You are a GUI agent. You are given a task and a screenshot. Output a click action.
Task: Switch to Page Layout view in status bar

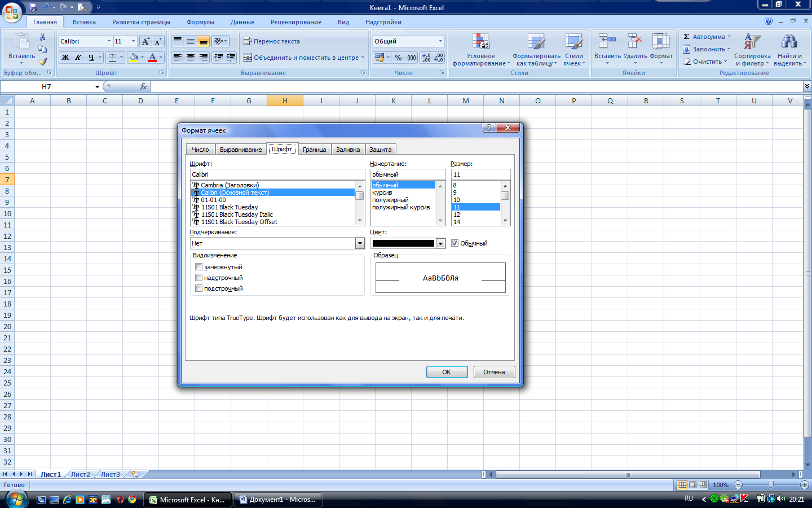coord(692,485)
